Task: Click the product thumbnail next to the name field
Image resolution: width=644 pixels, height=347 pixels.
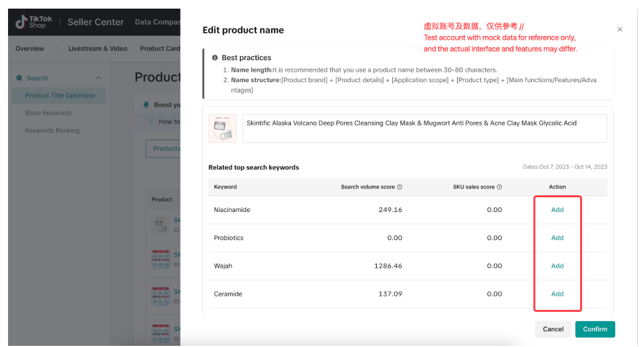Action: click(x=223, y=128)
